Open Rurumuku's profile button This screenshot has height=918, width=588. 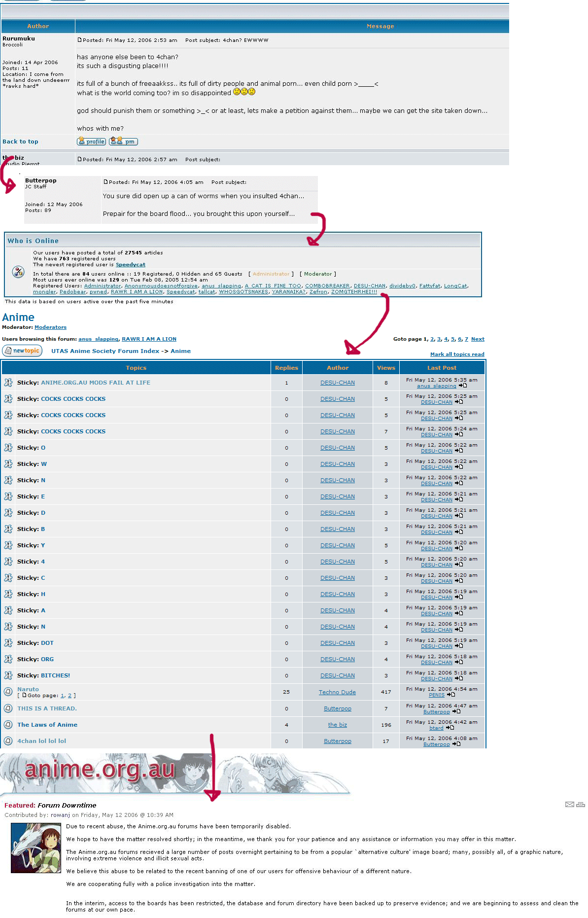(91, 141)
